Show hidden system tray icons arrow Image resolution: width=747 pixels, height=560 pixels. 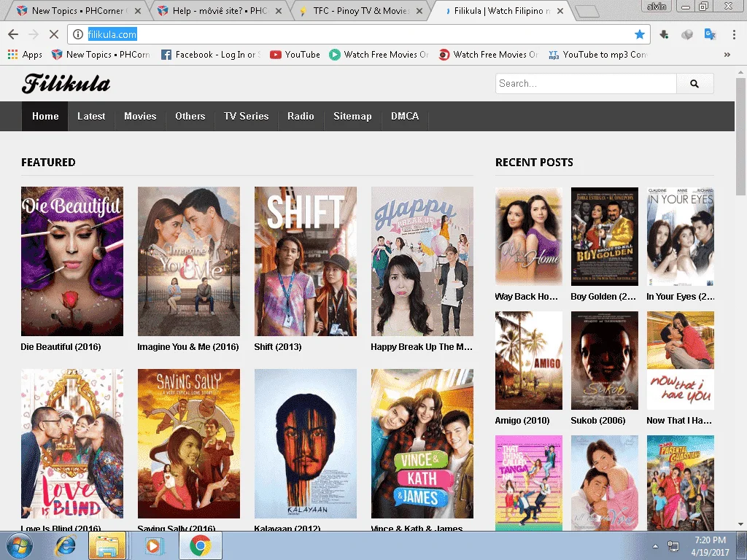(x=656, y=546)
